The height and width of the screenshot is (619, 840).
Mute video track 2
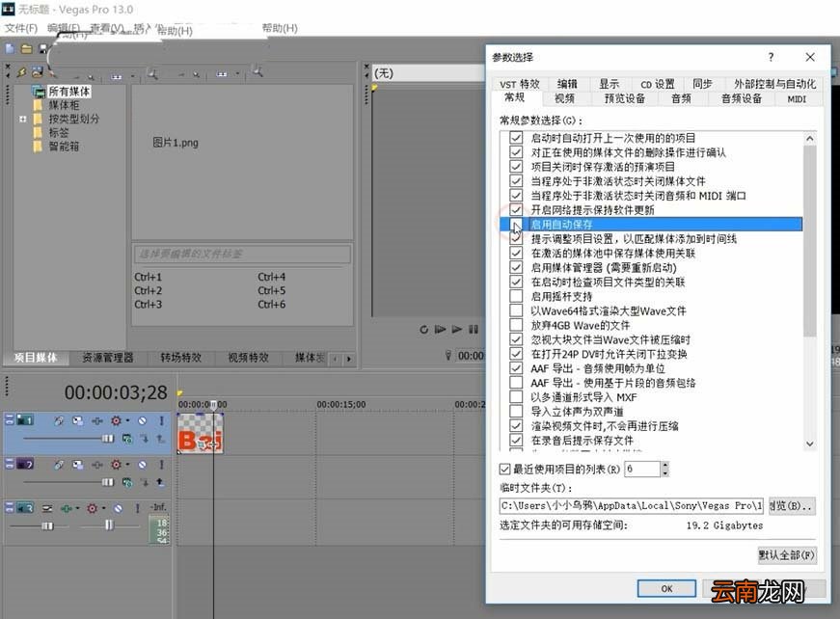[x=142, y=465]
